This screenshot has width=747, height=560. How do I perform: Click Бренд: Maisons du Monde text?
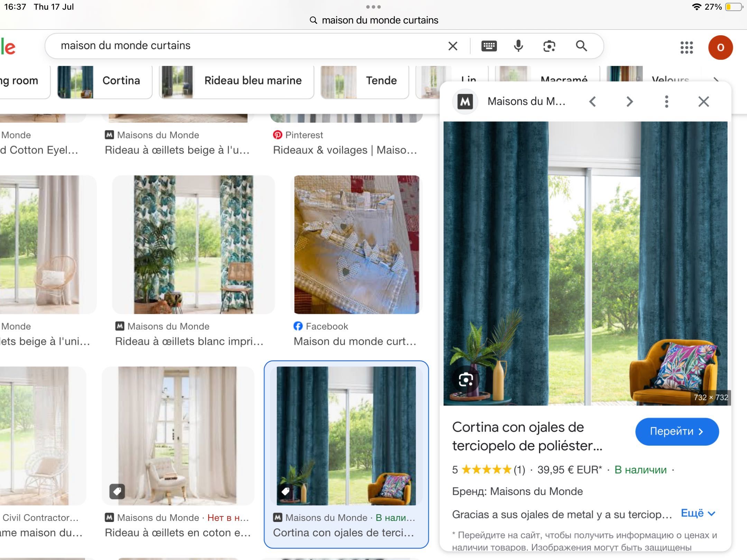pos(517,491)
